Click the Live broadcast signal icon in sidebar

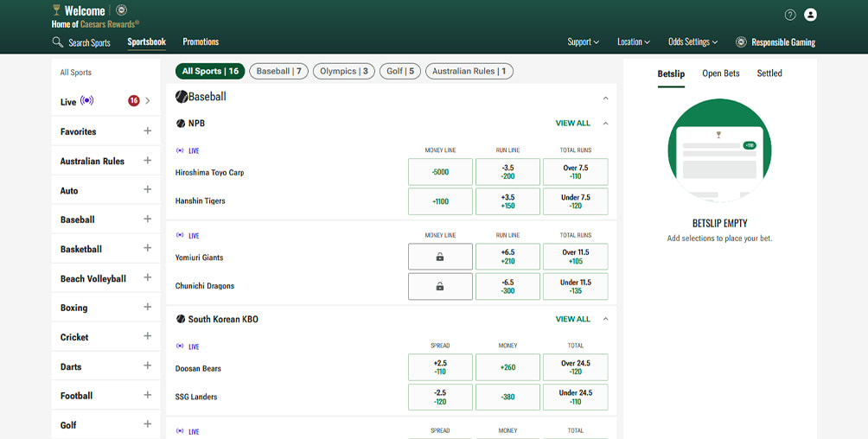coord(87,101)
